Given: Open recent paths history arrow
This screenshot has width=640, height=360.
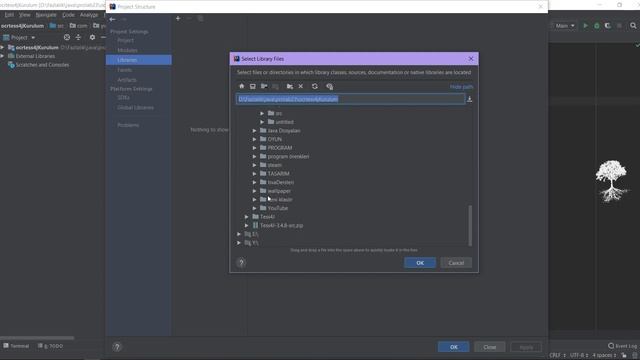Looking at the screenshot, I should 469,99.
